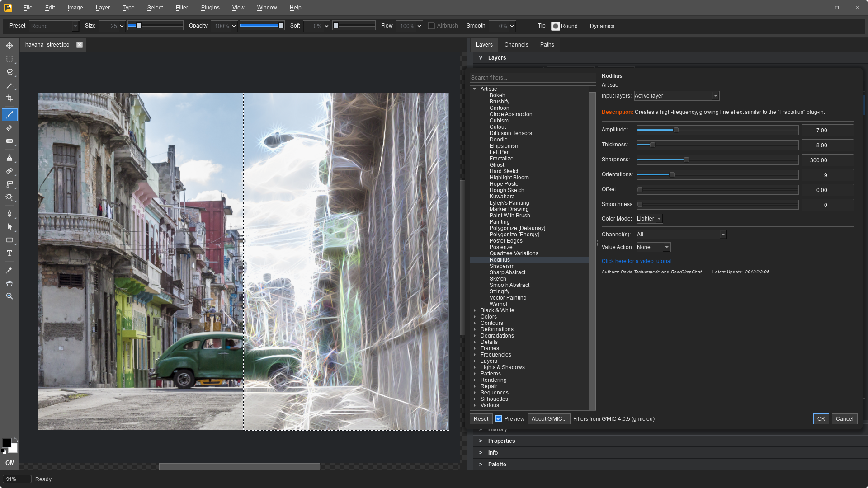868x488 pixels.
Task: Open the Input layers dropdown
Action: click(676, 96)
